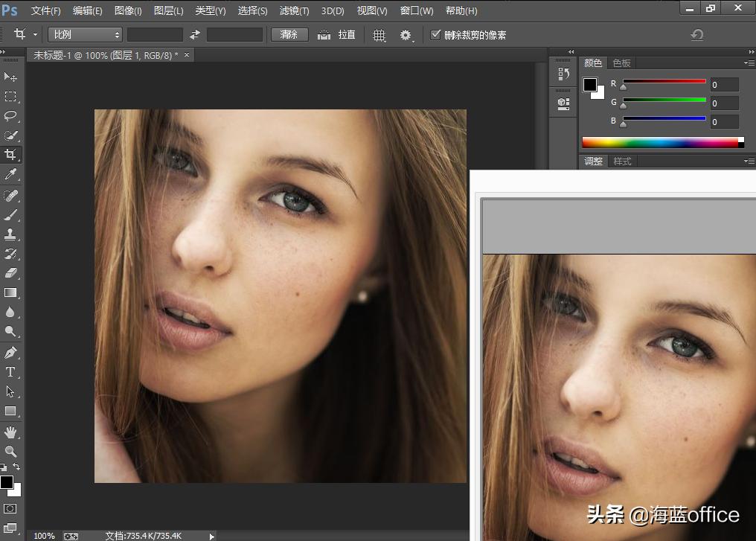Select the Move tool
This screenshot has height=541, width=756.
[10, 77]
